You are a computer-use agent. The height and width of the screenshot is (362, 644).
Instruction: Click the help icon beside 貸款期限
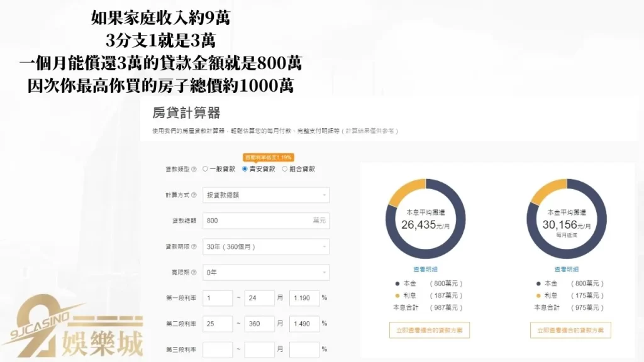pyautogui.click(x=195, y=245)
